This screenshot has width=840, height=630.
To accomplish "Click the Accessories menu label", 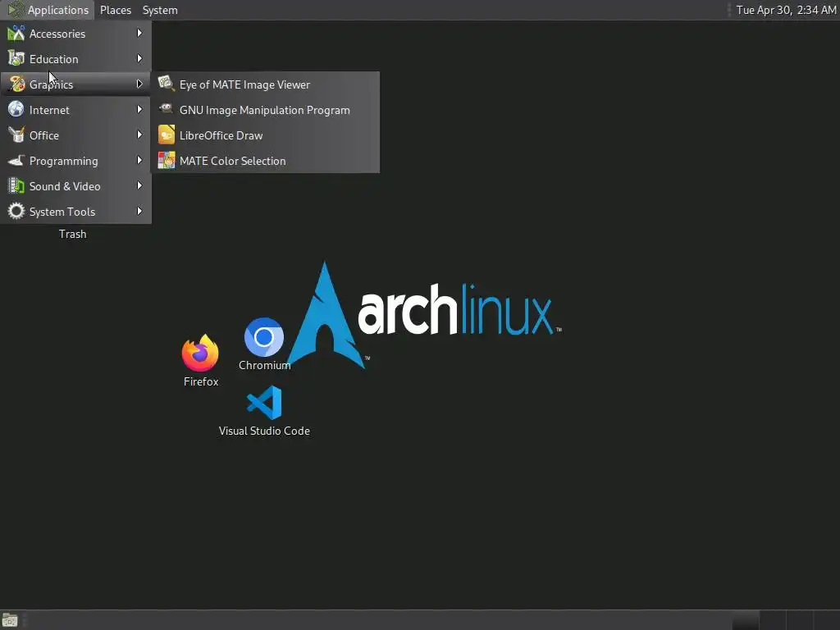I will 57,34.
